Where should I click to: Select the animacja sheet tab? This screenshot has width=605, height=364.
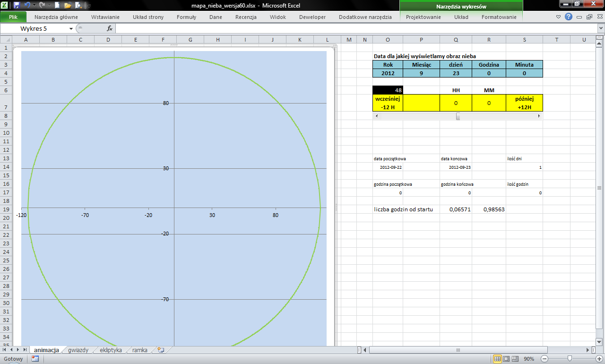[x=46, y=350]
